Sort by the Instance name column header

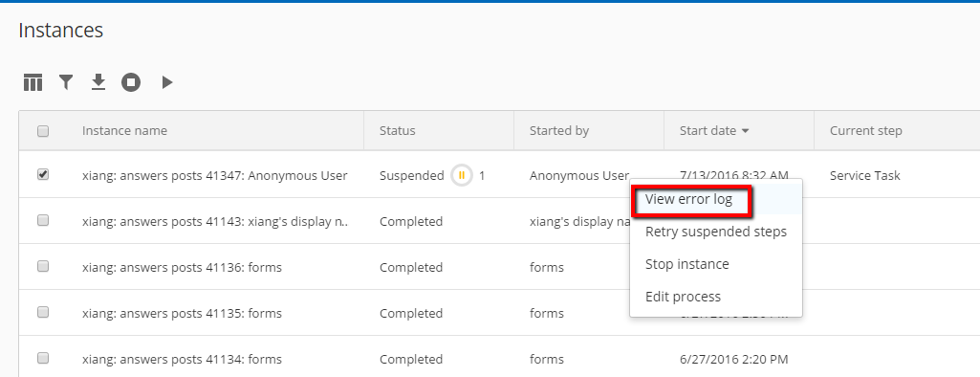pos(124,131)
